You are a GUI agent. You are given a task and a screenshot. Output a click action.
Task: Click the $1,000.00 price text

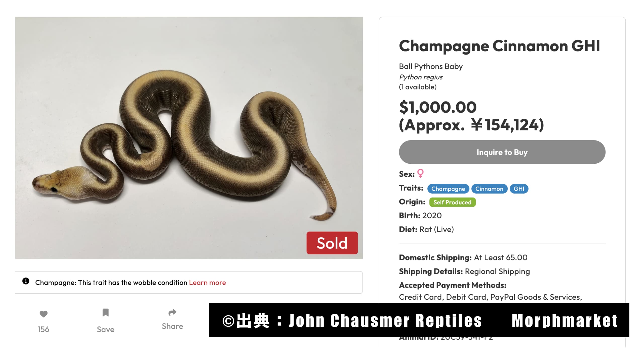coord(438,107)
